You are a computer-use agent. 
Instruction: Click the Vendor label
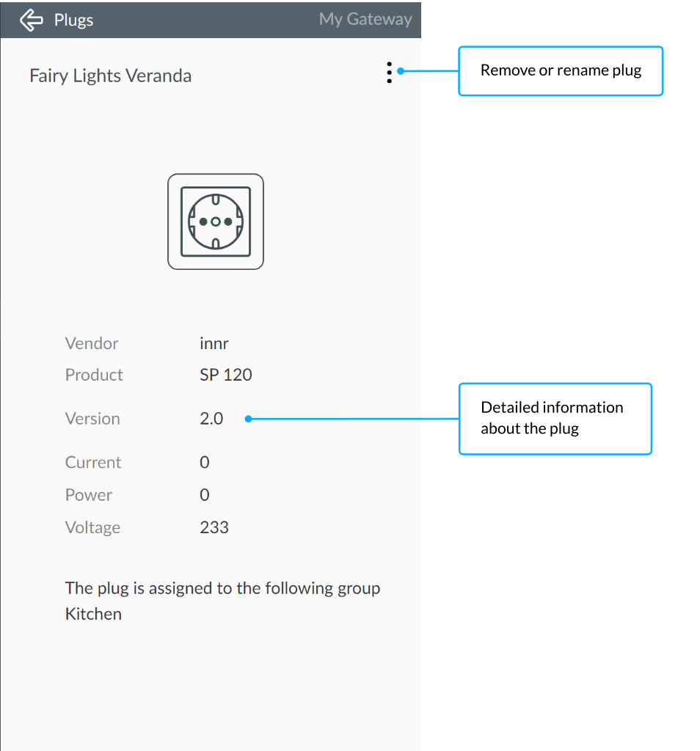coord(92,343)
